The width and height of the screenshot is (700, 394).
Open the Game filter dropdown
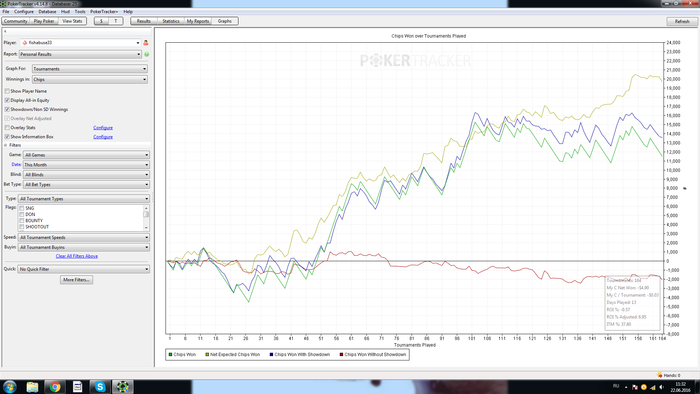point(86,155)
